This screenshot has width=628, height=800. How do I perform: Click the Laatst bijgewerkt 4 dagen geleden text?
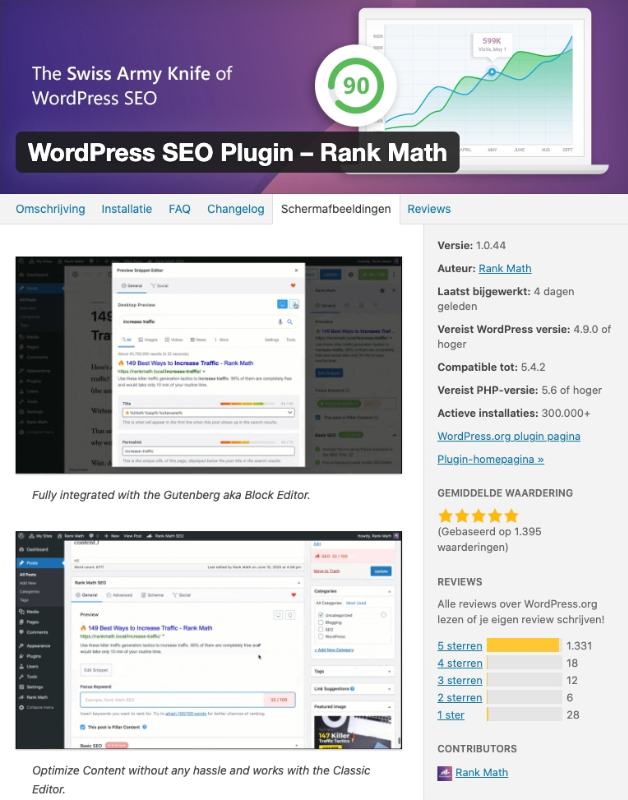coord(506,299)
